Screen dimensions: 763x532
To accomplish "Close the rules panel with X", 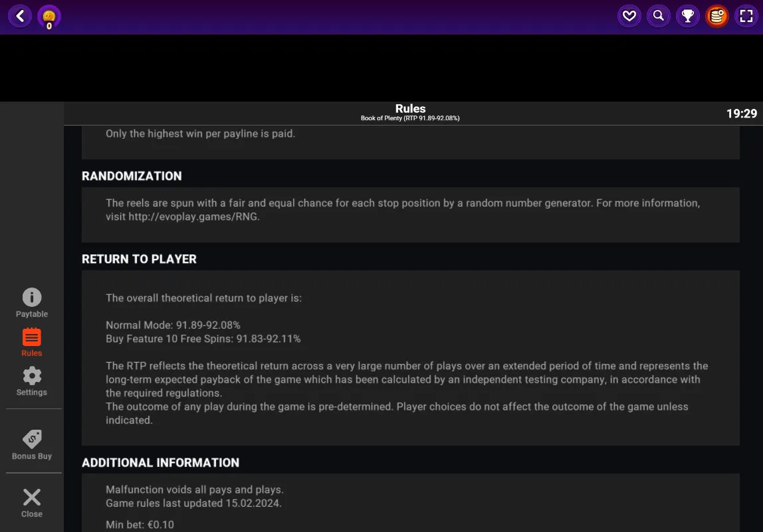I will (32, 503).
